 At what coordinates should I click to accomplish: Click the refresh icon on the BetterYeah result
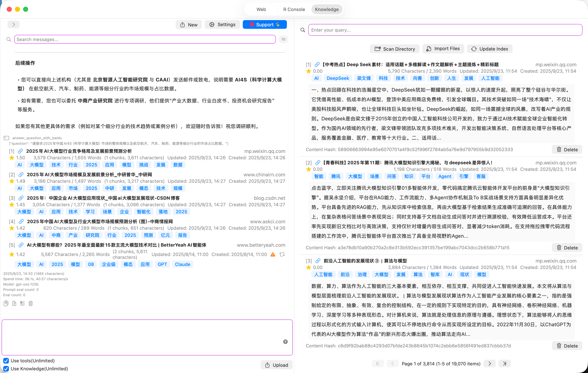coord(282,254)
